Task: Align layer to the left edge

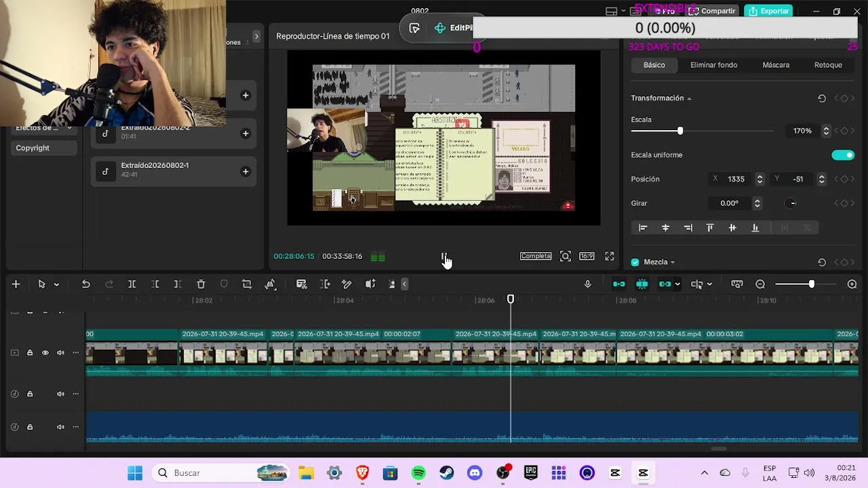Action: [x=643, y=228]
